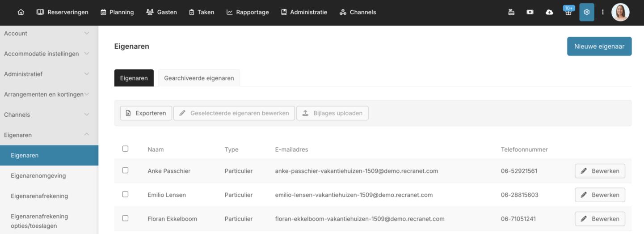
Task: Toggle the select-all checkbox in table header
Action: click(125, 149)
